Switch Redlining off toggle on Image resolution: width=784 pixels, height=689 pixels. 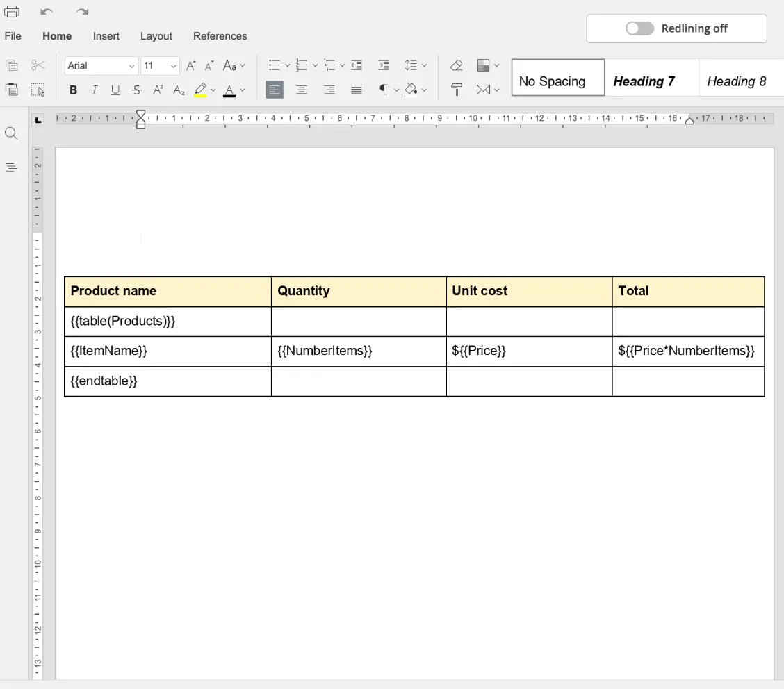tap(639, 28)
